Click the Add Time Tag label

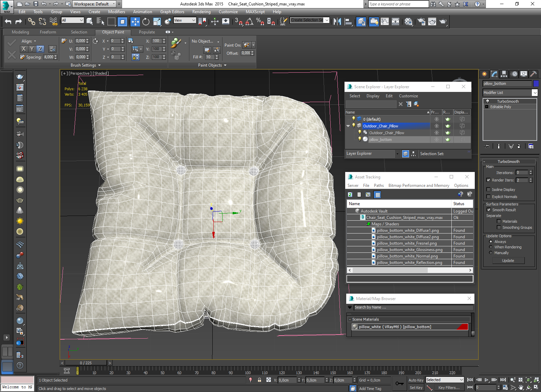(370, 389)
